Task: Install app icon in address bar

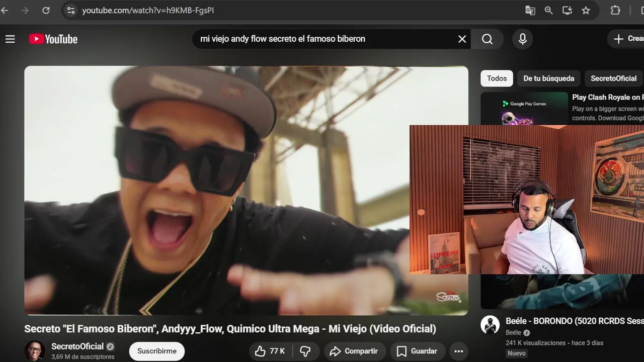Action: click(567, 10)
